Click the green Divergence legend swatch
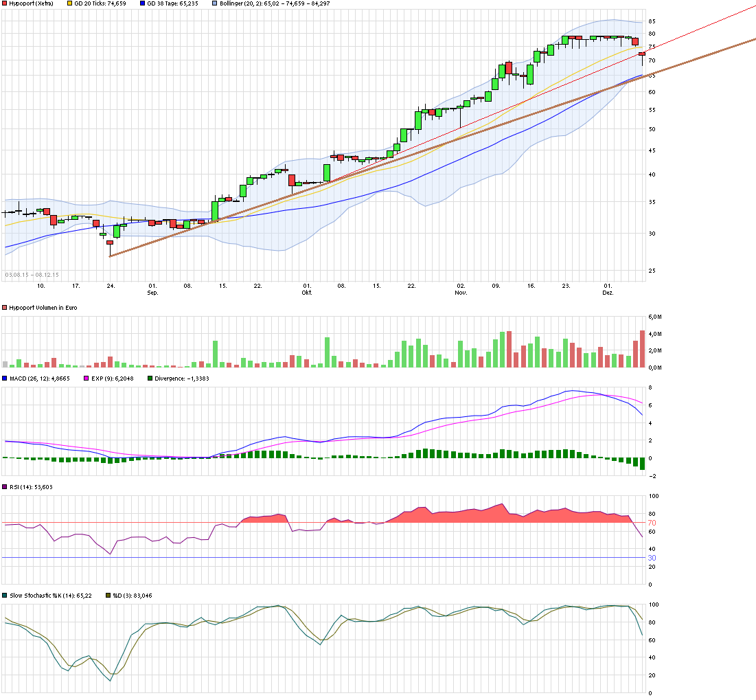The image size is (756, 700). click(x=150, y=379)
